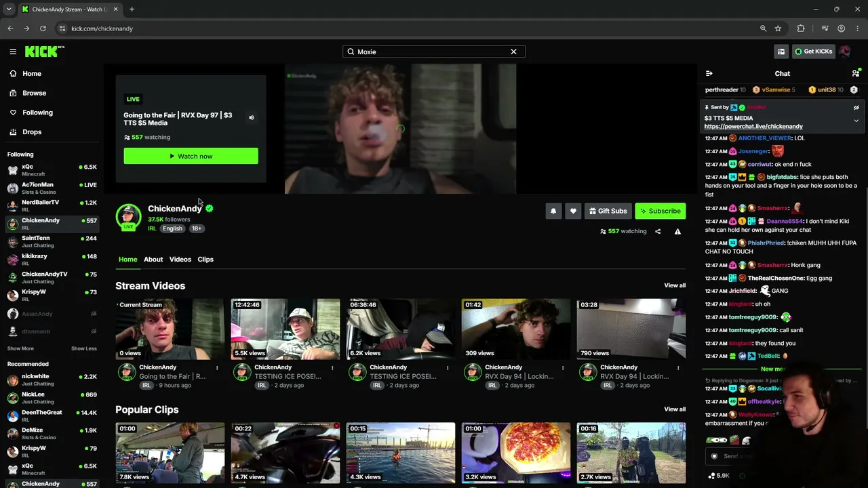The height and width of the screenshot is (488, 868).
Task: Clear the Moxie search text
Action: [x=513, y=52]
